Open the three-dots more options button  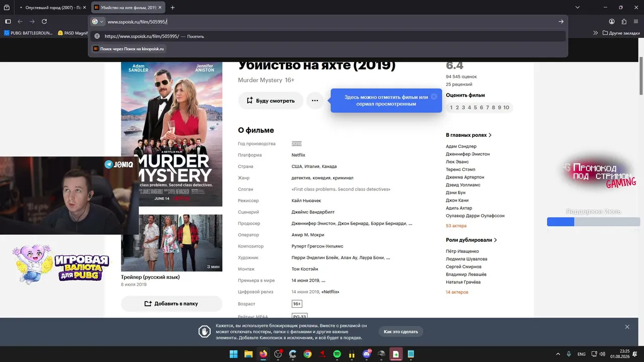point(315,101)
